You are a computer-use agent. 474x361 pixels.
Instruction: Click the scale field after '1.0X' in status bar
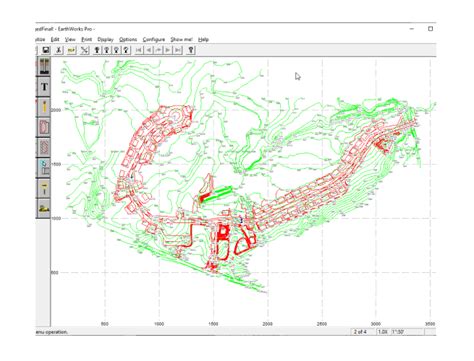tap(407, 332)
